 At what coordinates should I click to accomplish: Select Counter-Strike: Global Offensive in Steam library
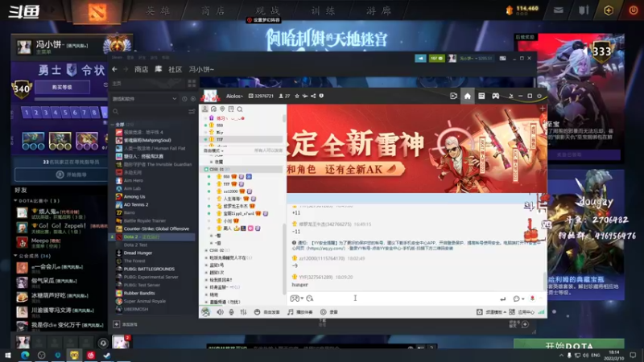tap(156, 228)
